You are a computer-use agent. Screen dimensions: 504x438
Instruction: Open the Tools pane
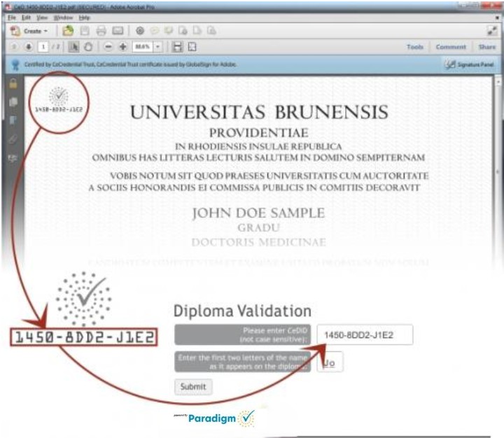click(415, 47)
